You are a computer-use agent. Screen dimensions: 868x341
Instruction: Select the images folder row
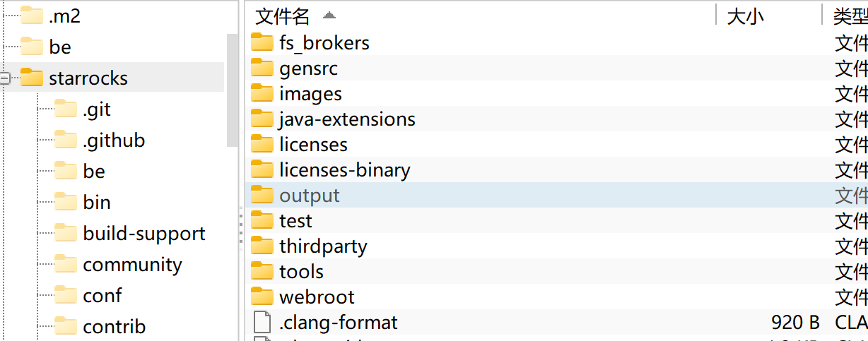pos(556,94)
